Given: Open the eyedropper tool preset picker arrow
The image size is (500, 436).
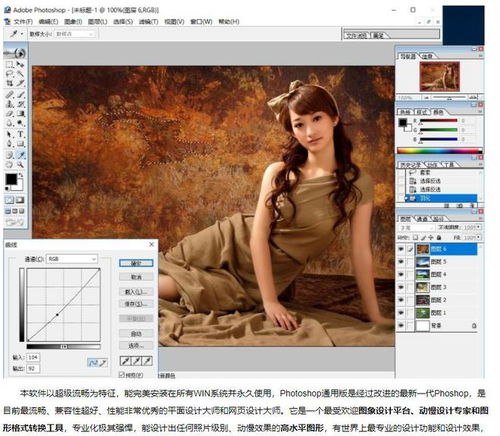Looking at the screenshot, I should tap(22, 34).
